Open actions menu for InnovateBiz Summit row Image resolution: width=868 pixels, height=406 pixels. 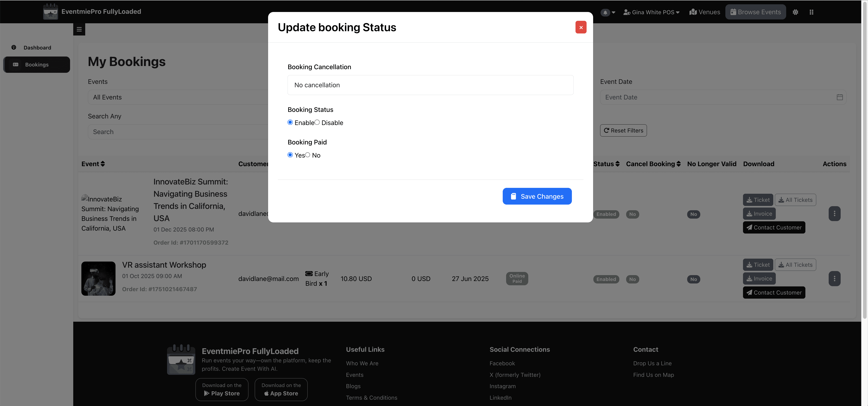tap(834, 214)
